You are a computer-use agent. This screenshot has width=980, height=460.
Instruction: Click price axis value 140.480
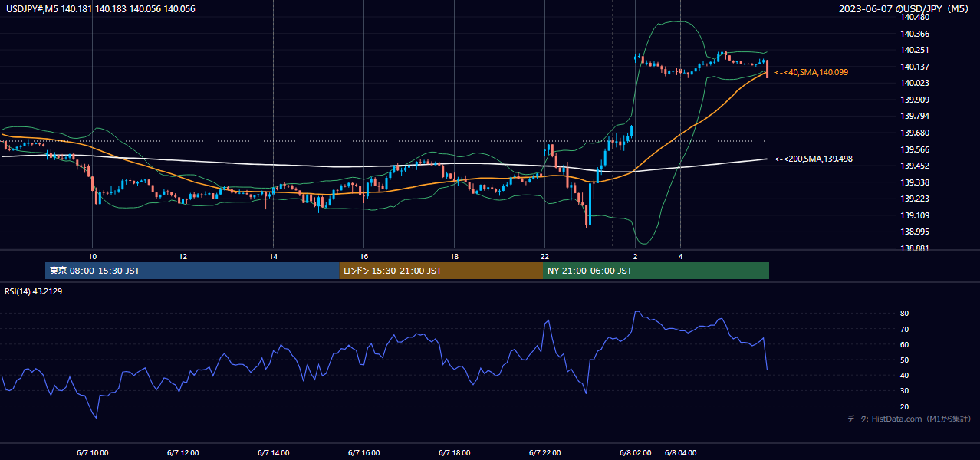click(x=913, y=18)
